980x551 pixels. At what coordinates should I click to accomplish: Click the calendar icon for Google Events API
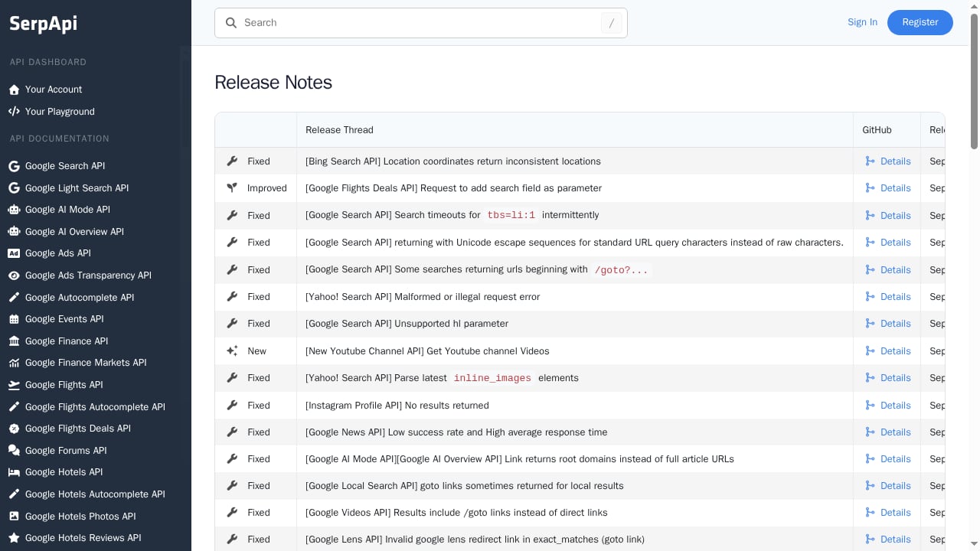14,319
